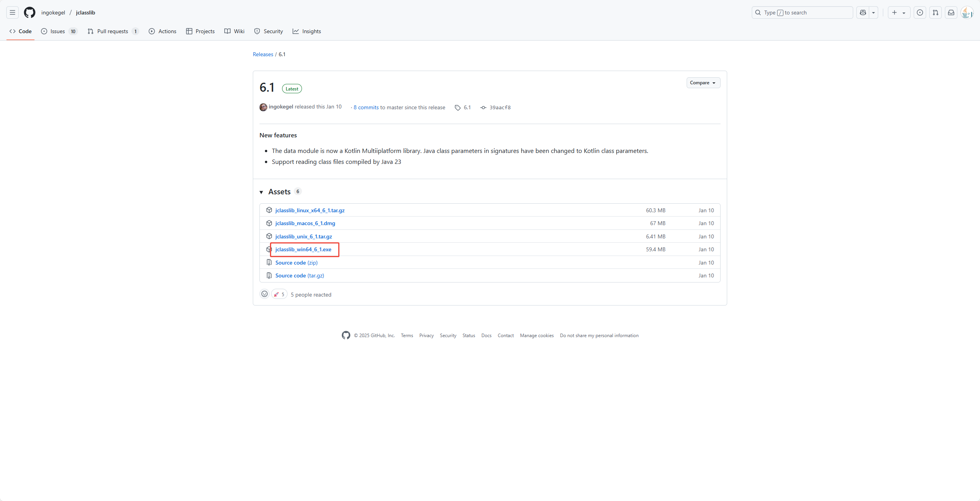Toggle the rocket reaction with 5 count
Image resolution: width=980 pixels, height=501 pixels.
(x=279, y=294)
